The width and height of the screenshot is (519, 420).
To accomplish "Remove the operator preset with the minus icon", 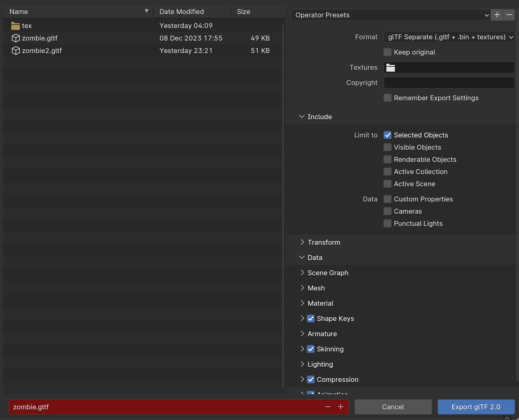I will pyautogui.click(x=509, y=15).
